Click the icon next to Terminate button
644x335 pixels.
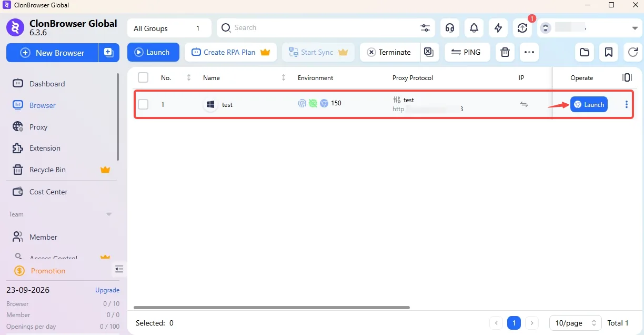pyautogui.click(x=428, y=52)
